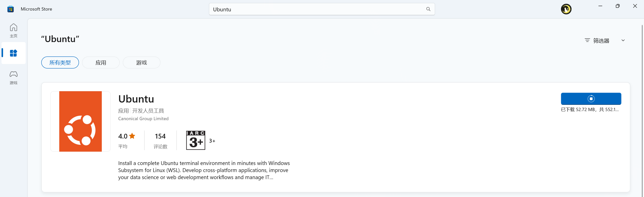Select the 所有类型 filter tab

click(x=60, y=62)
